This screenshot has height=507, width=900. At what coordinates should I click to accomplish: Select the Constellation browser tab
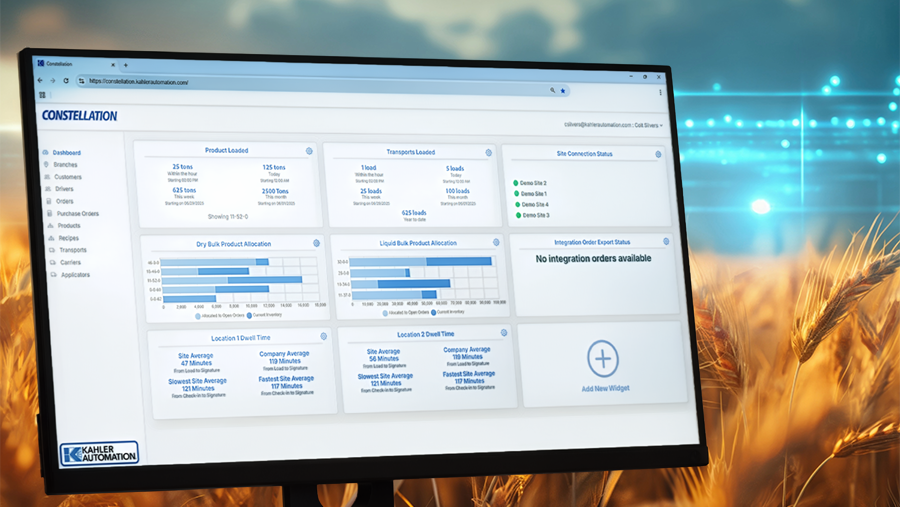pos(76,64)
